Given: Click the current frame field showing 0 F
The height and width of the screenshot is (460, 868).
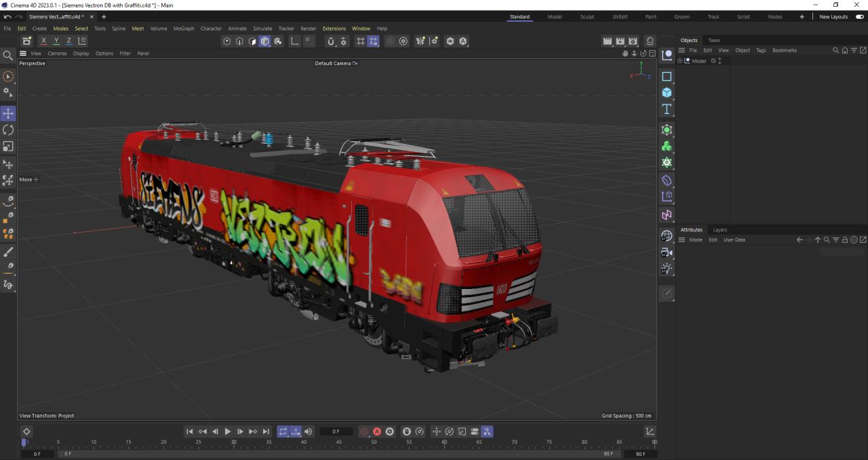Looking at the screenshot, I should (x=336, y=432).
